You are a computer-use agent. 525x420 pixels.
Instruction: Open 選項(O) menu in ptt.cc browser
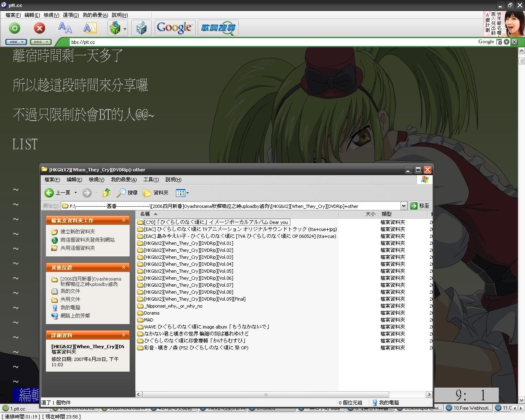(x=71, y=15)
